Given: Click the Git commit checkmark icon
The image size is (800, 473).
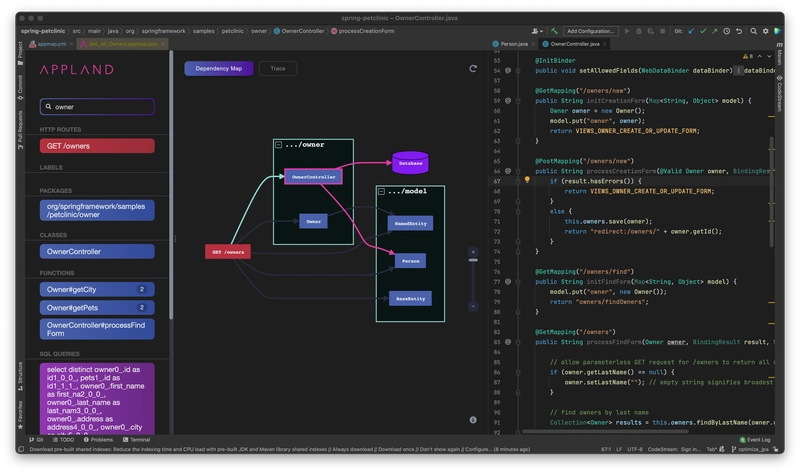Looking at the screenshot, I should click(x=703, y=31).
